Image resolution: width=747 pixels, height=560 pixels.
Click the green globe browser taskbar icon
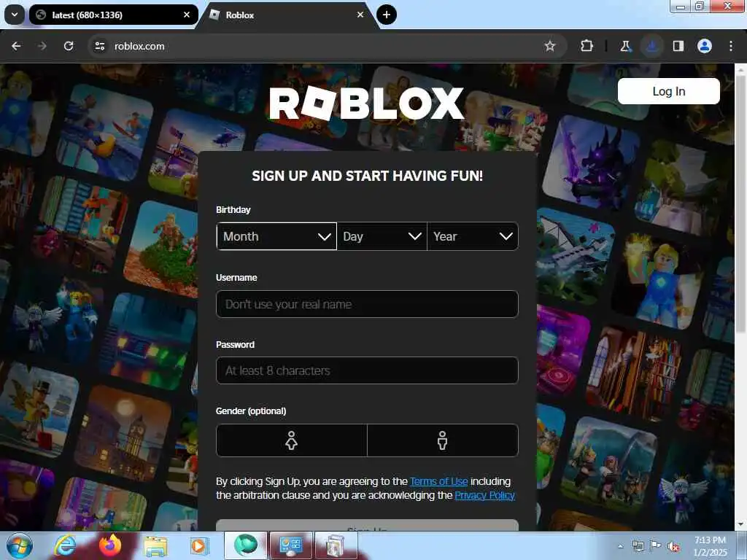tap(245, 545)
